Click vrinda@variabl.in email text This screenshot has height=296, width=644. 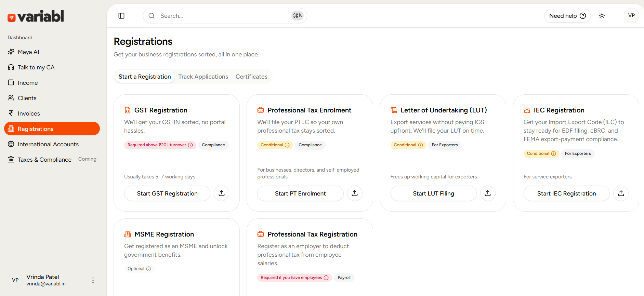pyautogui.click(x=46, y=284)
